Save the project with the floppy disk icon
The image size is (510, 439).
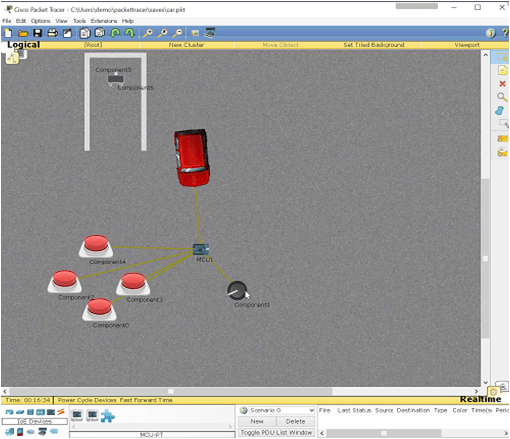[x=37, y=33]
